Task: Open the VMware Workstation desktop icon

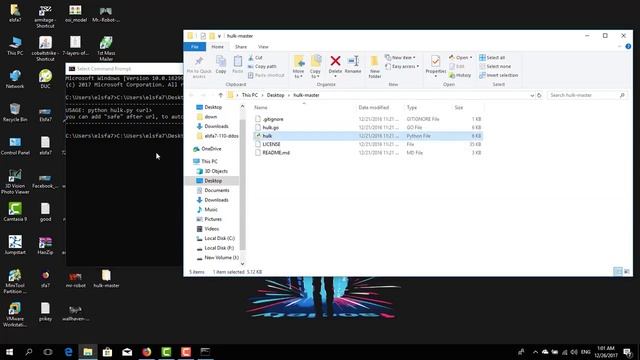Action: 15,315
